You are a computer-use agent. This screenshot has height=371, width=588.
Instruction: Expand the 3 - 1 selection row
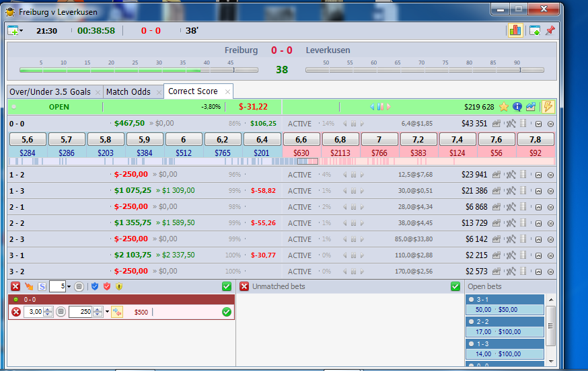538,255
